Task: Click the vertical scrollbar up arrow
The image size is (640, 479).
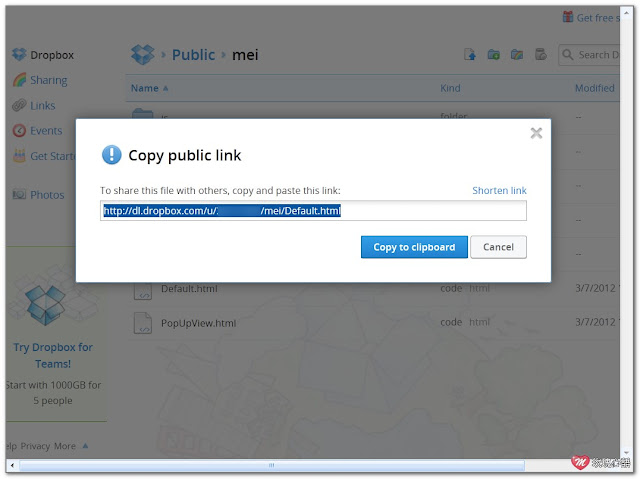Action: [626, 13]
